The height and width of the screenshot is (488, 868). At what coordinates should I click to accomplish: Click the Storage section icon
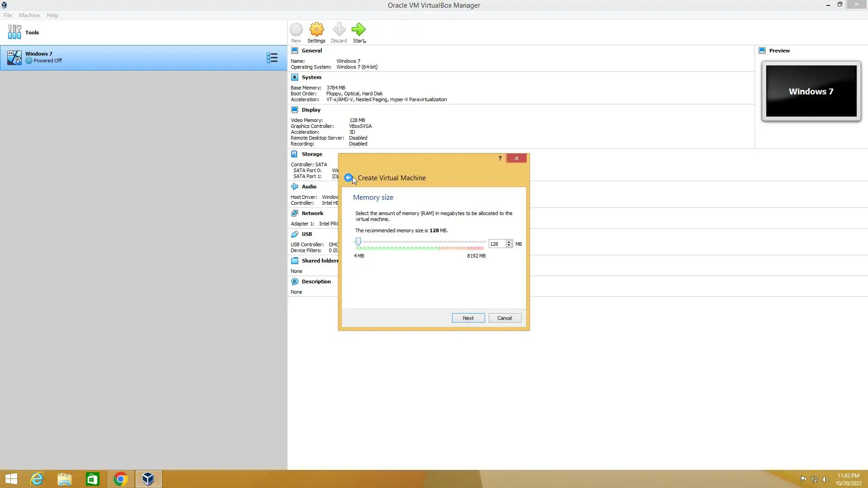pyautogui.click(x=294, y=154)
